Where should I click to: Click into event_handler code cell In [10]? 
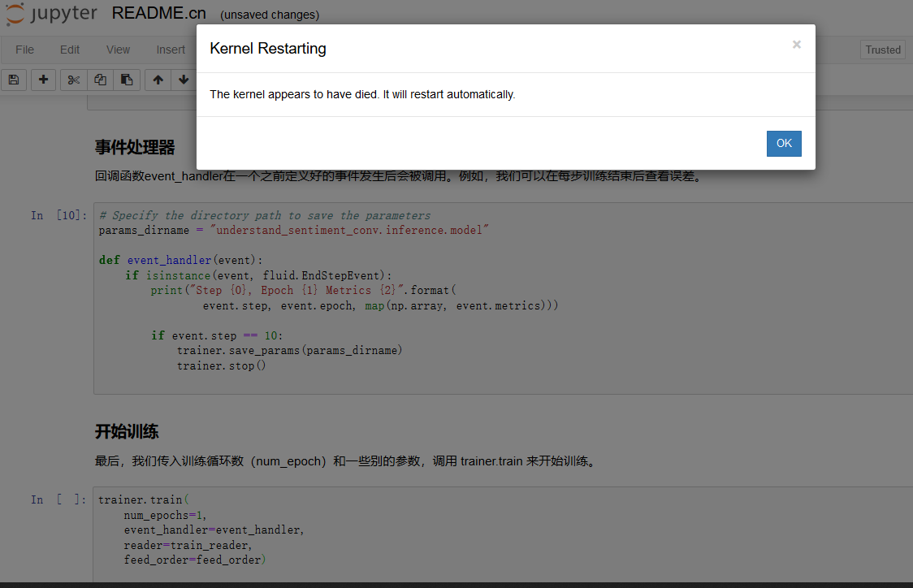pos(503,298)
